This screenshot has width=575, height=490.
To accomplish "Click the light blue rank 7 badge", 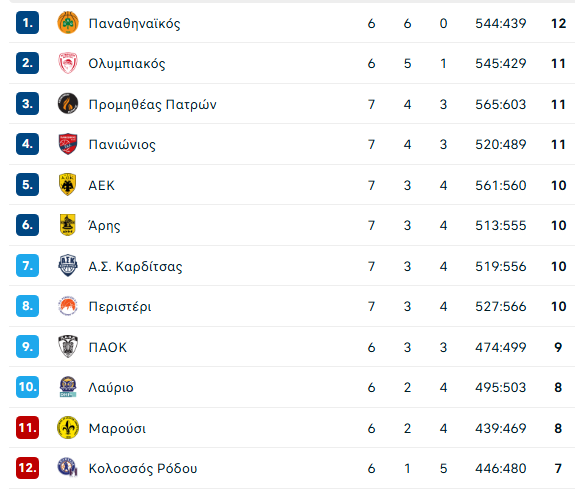I will (x=28, y=265).
